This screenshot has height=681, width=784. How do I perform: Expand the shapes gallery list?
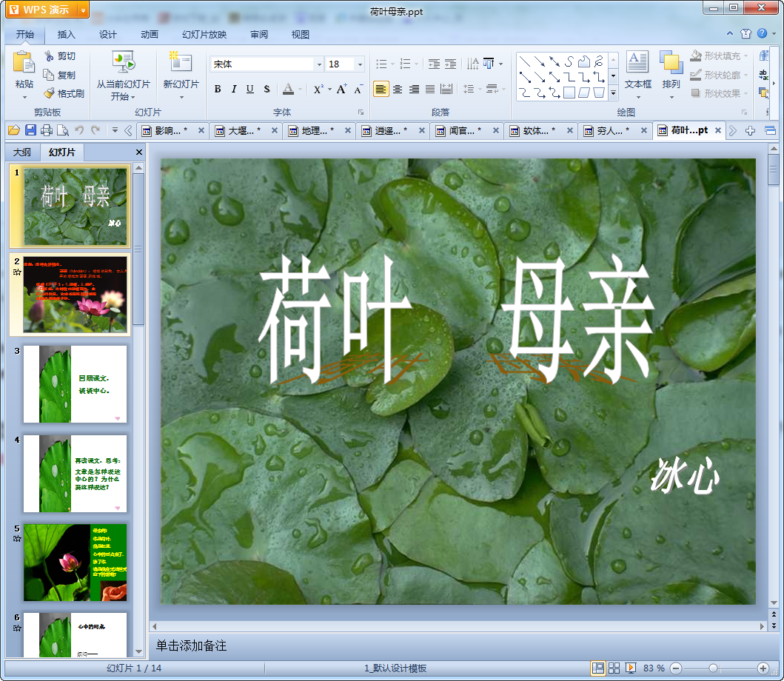(614, 93)
